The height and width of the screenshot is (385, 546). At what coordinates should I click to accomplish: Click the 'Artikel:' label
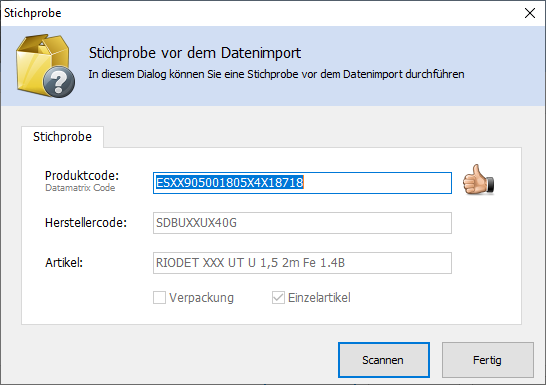coord(64,263)
